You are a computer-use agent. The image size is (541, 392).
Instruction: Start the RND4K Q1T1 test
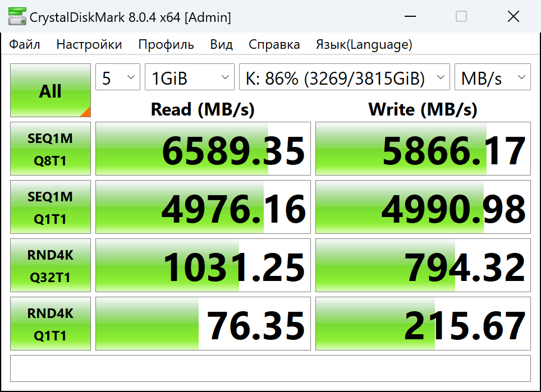pyautogui.click(x=51, y=324)
